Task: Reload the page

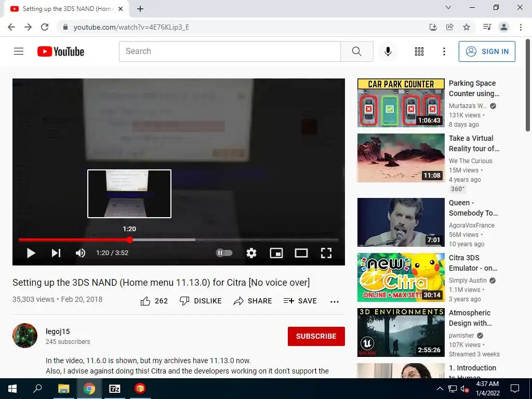Action: (x=45, y=27)
